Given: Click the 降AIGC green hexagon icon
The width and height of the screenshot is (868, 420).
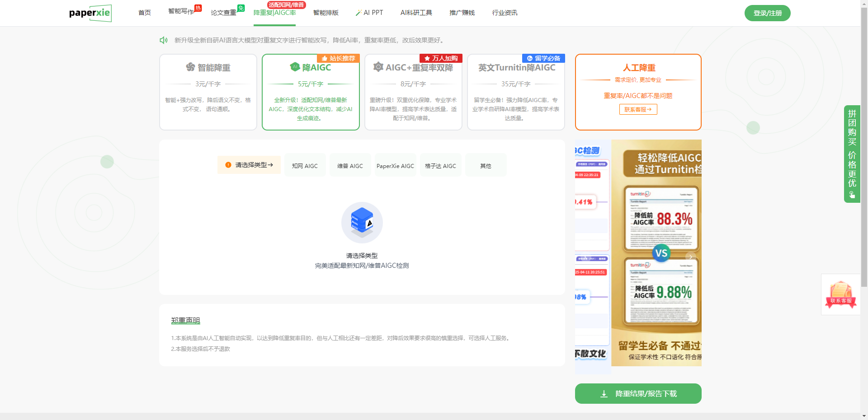Looking at the screenshot, I should pos(295,67).
